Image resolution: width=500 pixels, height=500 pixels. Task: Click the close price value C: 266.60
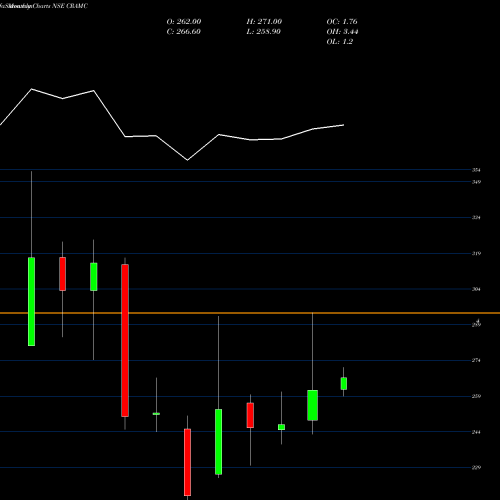pyautogui.click(x=184, y=32)
